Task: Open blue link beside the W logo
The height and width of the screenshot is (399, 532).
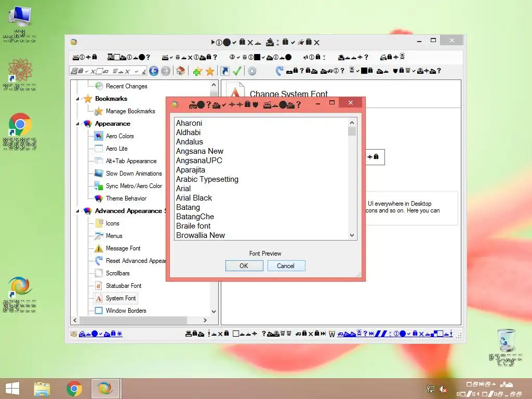Action: [x=395, y=334]
